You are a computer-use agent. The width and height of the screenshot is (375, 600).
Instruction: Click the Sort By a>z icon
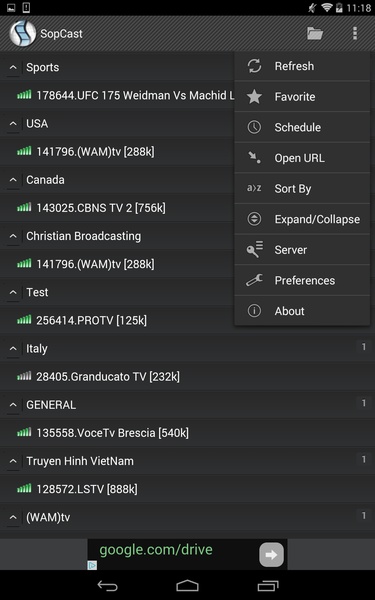(254, 188)
